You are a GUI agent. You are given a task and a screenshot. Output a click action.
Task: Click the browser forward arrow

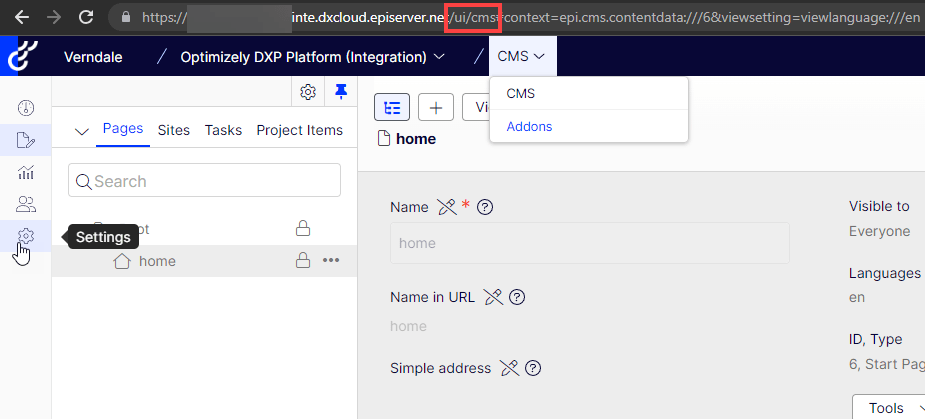[54, 17]
